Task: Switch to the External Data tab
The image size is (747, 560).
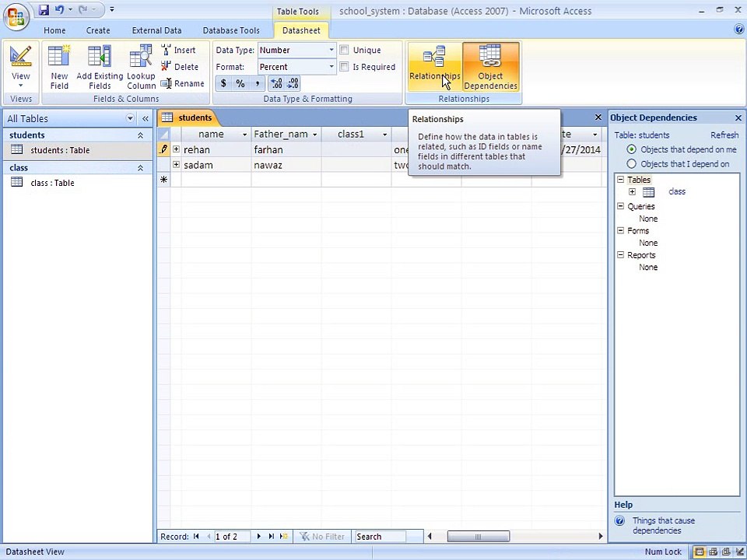Action: (x=156, y=30)
